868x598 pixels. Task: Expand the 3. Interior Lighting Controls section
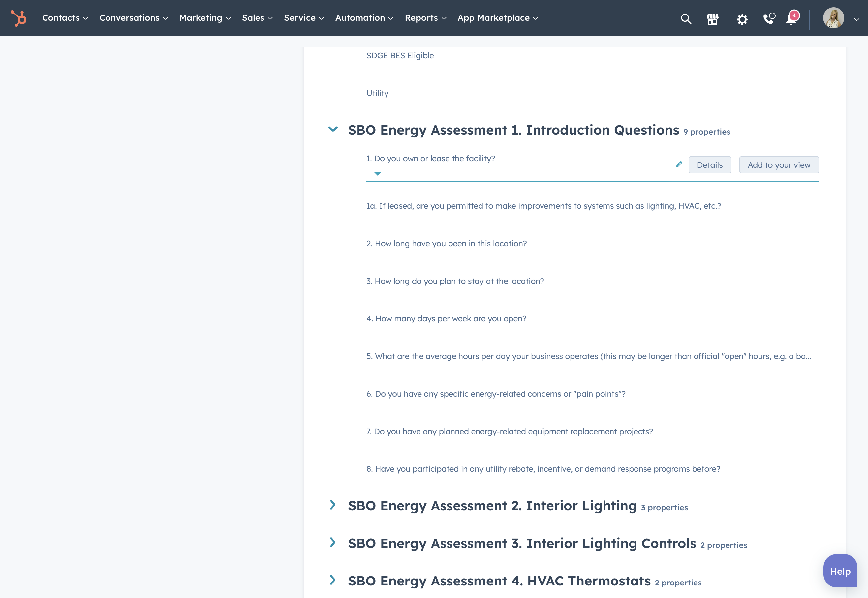pyautogui.click(x=332, y=543)
